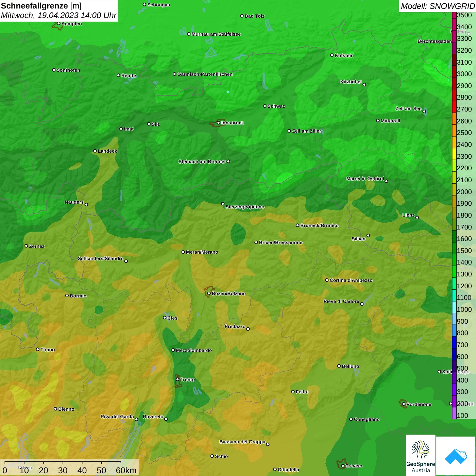Select the Belluno marker dot

click(339, 366)
